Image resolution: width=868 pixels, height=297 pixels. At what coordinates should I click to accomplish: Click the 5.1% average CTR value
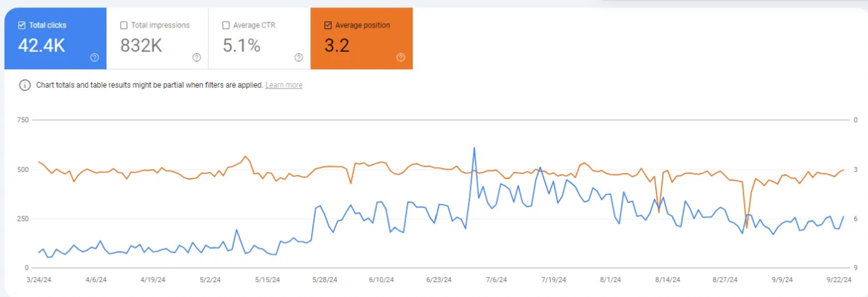pyautogui.click(x=242, y=46)
